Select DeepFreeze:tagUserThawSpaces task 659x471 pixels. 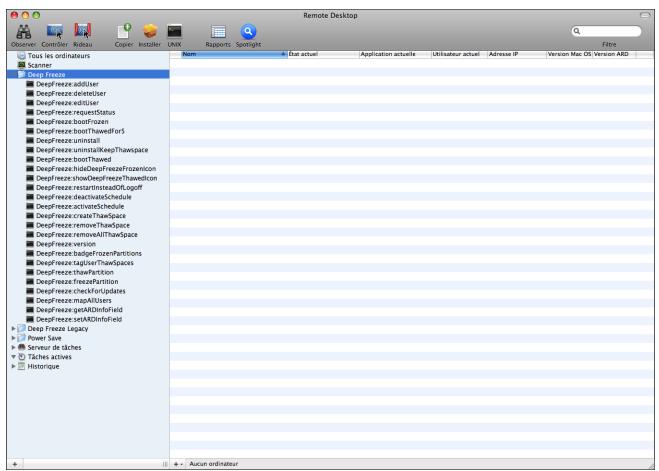[x=84, y=263]
